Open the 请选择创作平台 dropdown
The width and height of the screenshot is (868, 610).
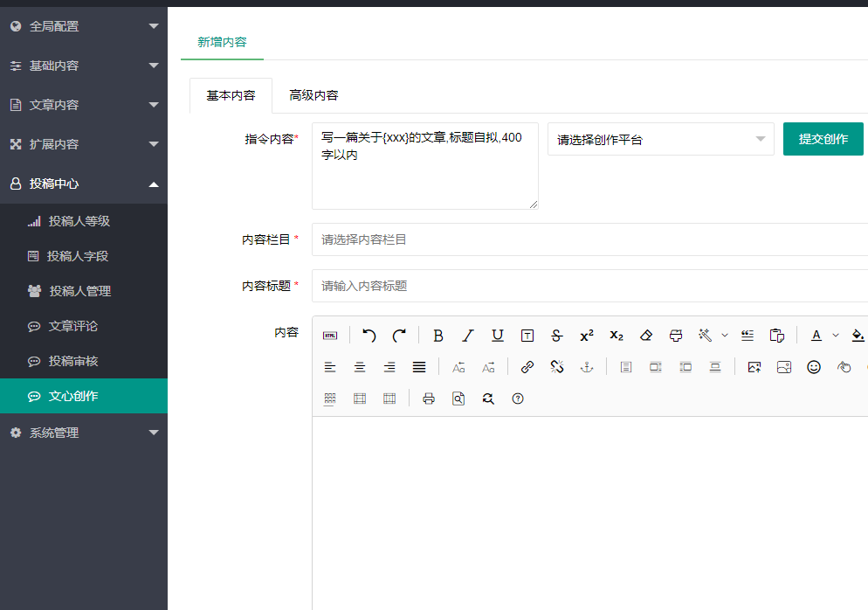click(660, 139)
